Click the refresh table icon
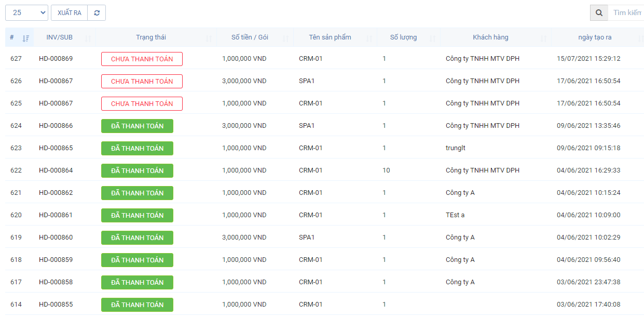The height and width of the screenshot is (317, 644). 97,13
